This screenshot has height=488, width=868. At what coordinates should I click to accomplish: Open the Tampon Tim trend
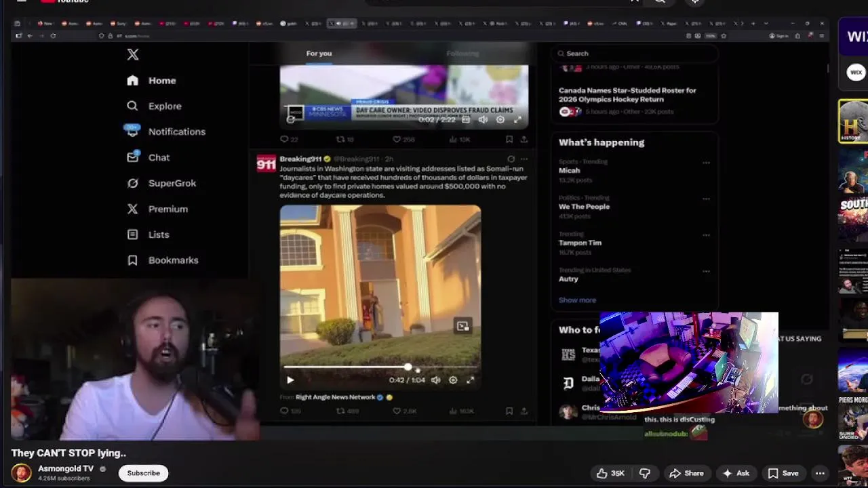580,243
